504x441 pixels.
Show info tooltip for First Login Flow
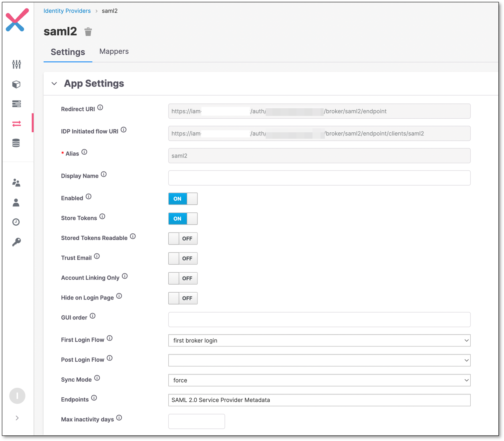(x=109, y=338)
